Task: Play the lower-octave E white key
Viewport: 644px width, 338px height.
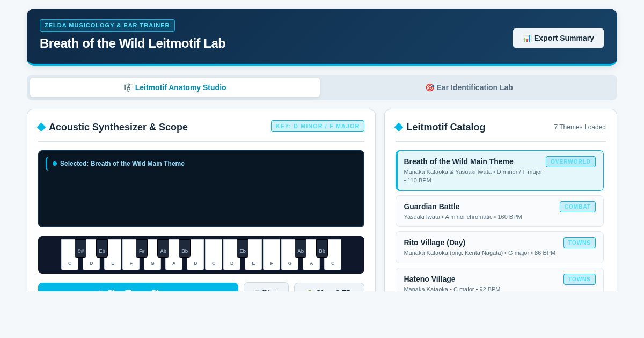Action: tap(113, 263)
